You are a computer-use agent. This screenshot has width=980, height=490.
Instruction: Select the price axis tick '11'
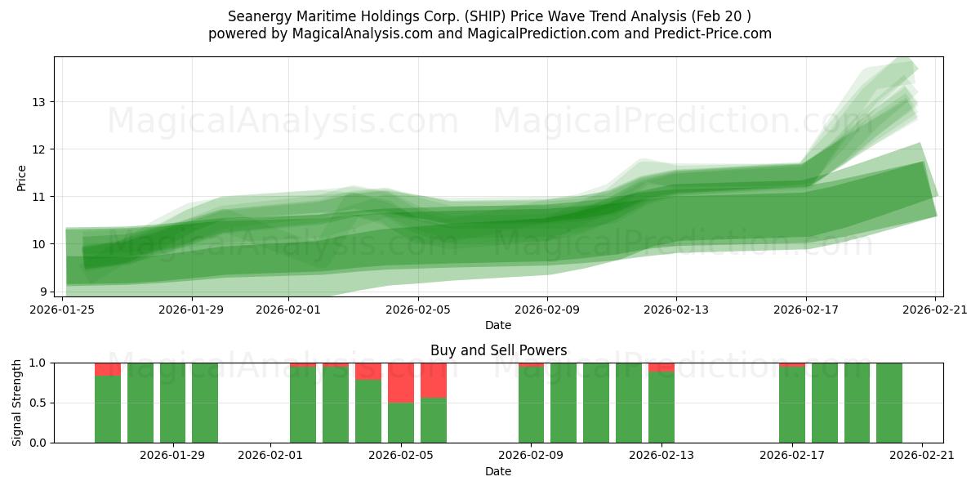40,197
